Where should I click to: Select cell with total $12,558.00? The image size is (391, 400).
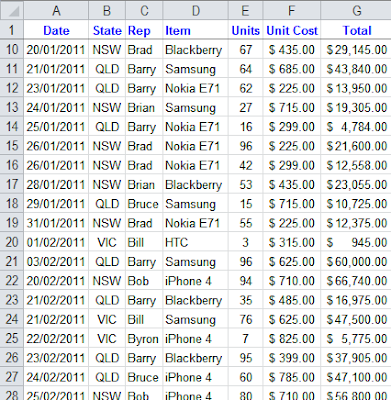pyautogui.click(x=356, y=165)
